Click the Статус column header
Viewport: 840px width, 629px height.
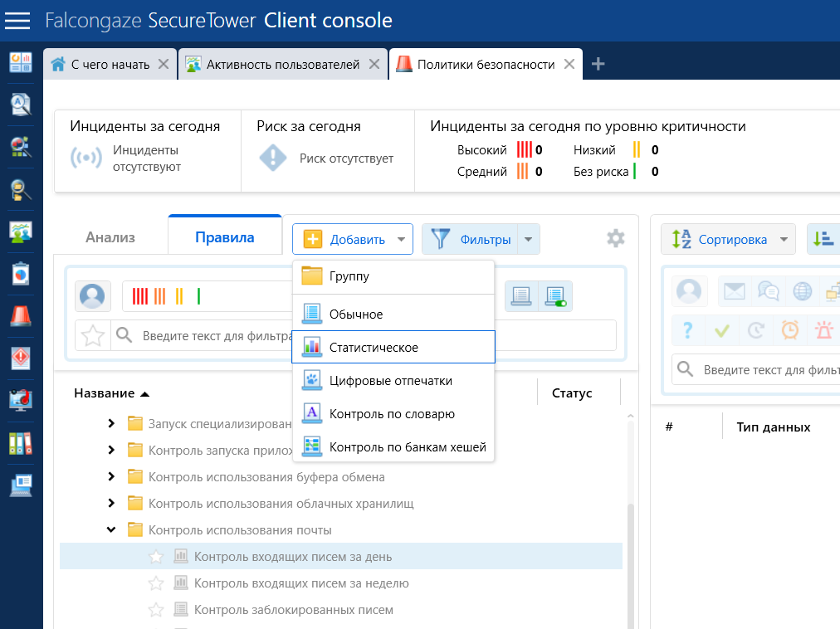(x=572, y=393)
